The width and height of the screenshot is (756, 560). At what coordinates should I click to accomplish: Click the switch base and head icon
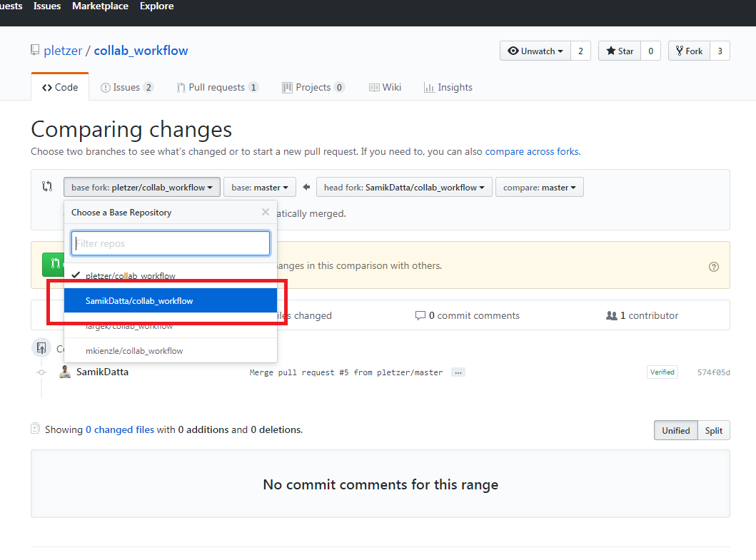pos(47,186)
